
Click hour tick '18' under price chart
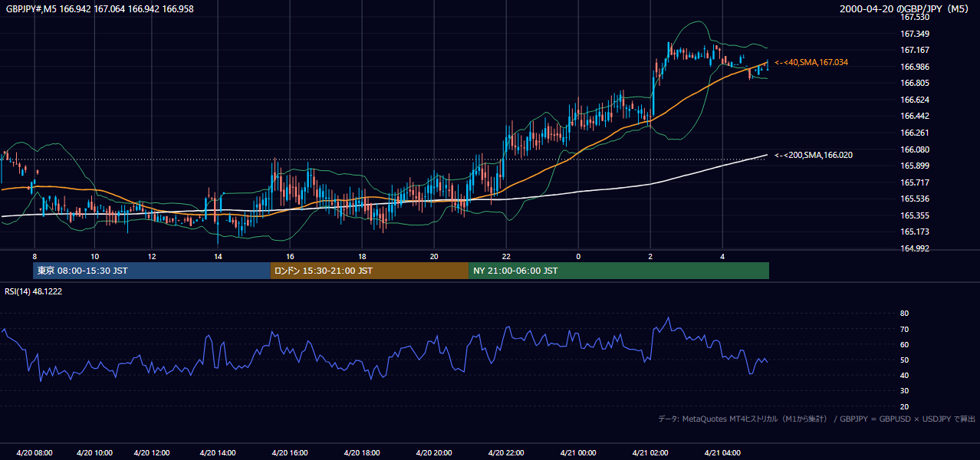click(362, 256)
